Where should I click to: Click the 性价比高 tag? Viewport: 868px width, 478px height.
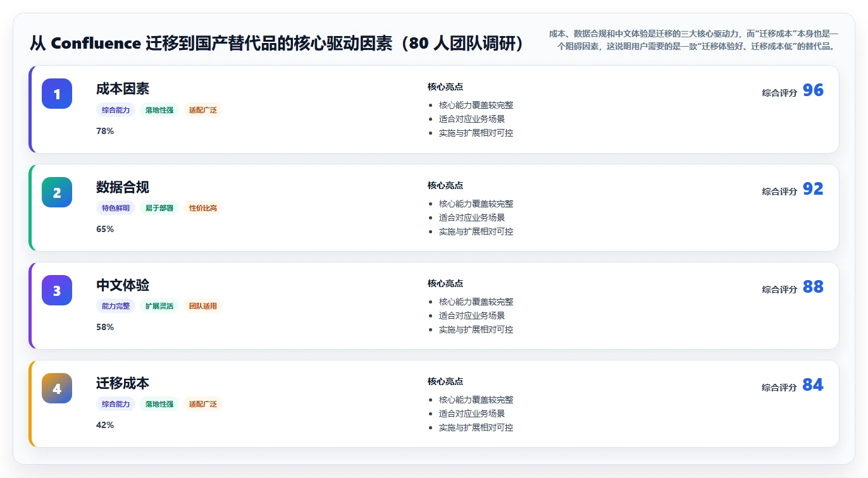point(203,208)
